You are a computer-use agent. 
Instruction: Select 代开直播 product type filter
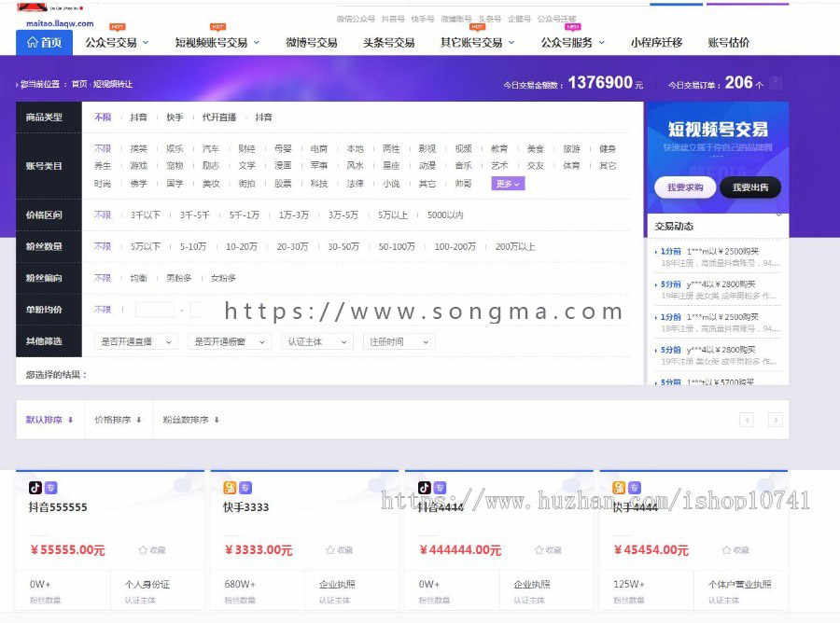[x=219, y=118]
